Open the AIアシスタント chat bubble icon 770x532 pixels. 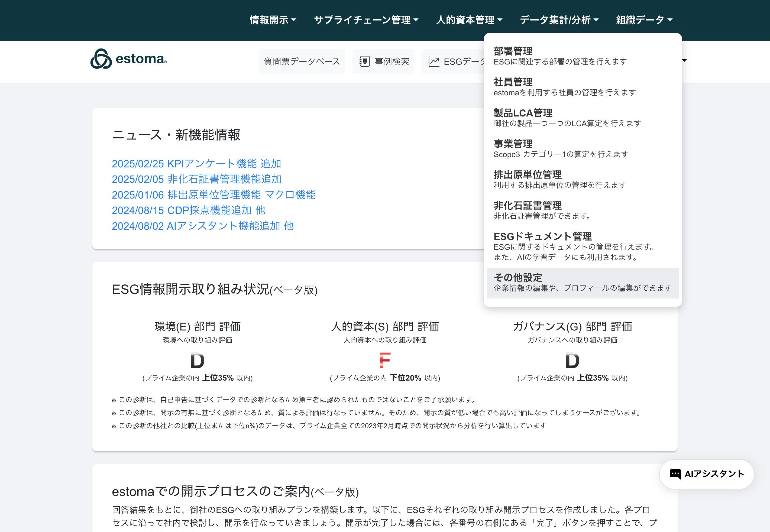click(675, 474)
